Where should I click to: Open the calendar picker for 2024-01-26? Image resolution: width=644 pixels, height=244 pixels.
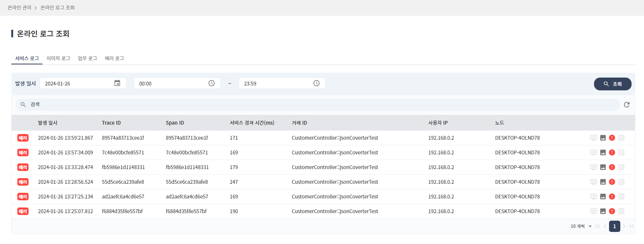tap(117, 83)
